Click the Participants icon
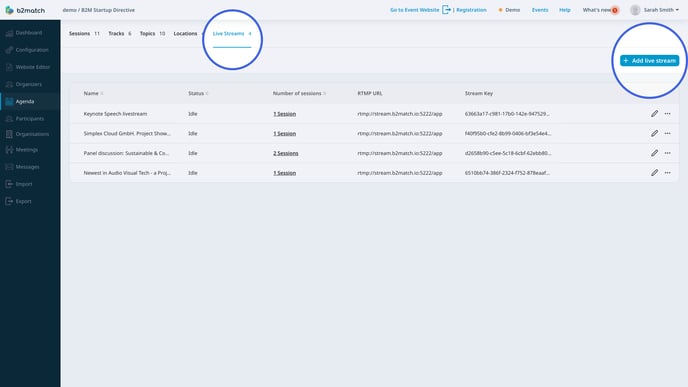 click(9, 118)
